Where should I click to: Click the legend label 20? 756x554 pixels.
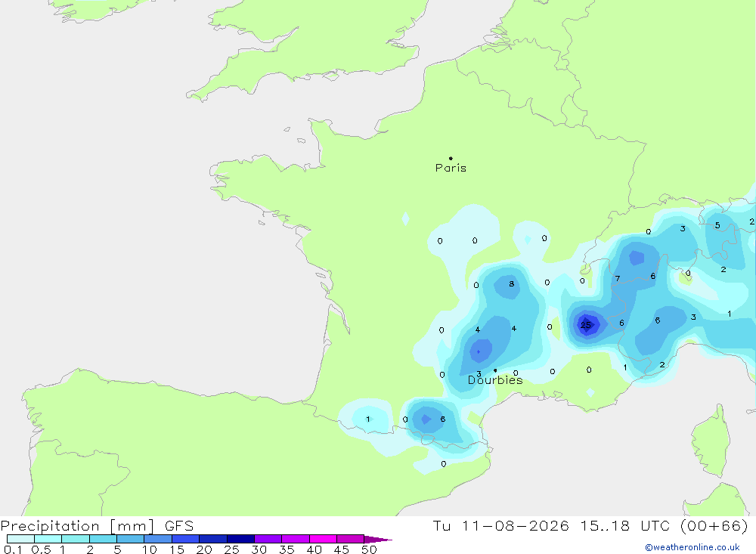pos(204,549)
